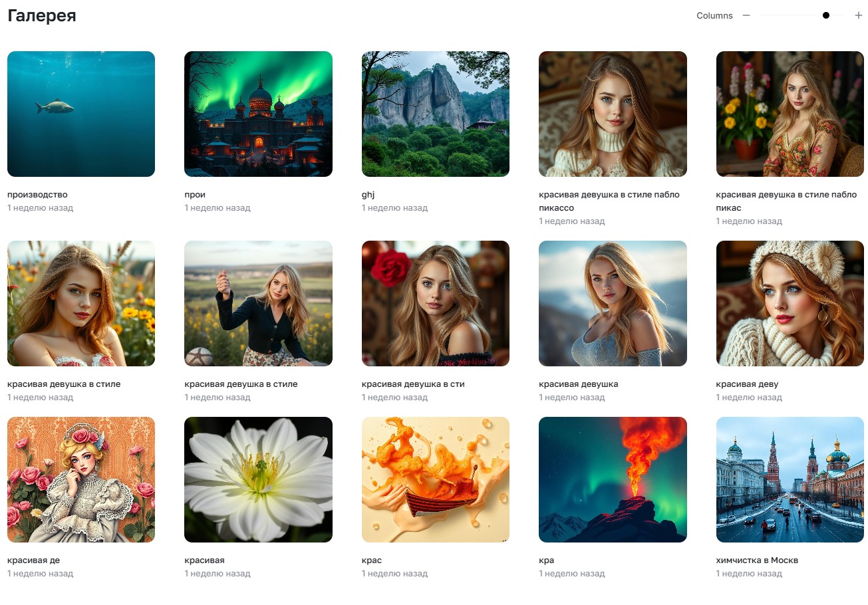Open the illustrated girl with roses thumbnail
The height and width of the screenshot is (605, 868).
81,479
